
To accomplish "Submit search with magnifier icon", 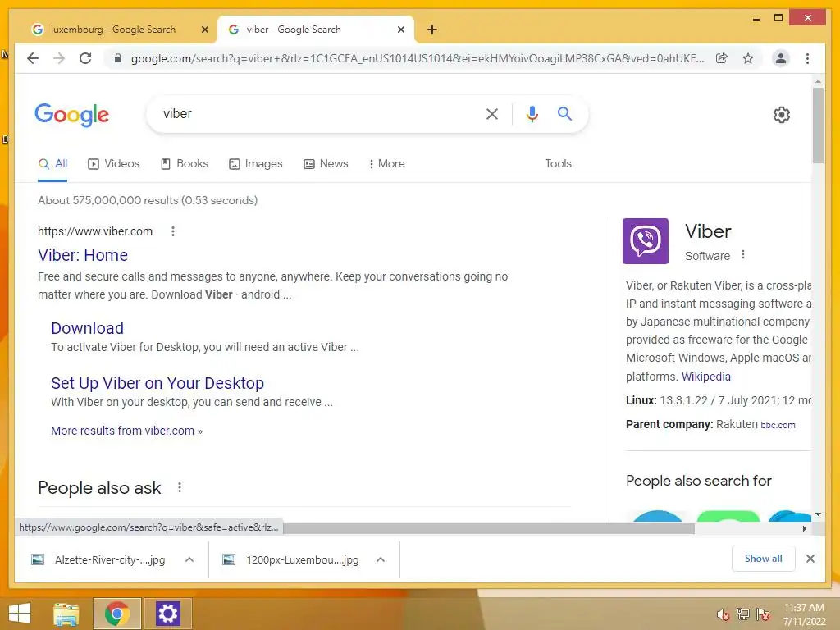I will point(564,113).
